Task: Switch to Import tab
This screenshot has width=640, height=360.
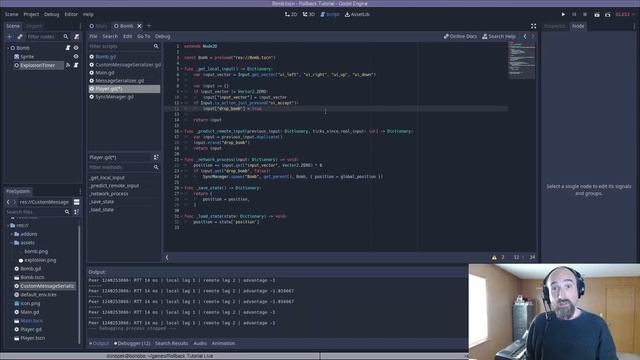Action: [x=34, y=26]
